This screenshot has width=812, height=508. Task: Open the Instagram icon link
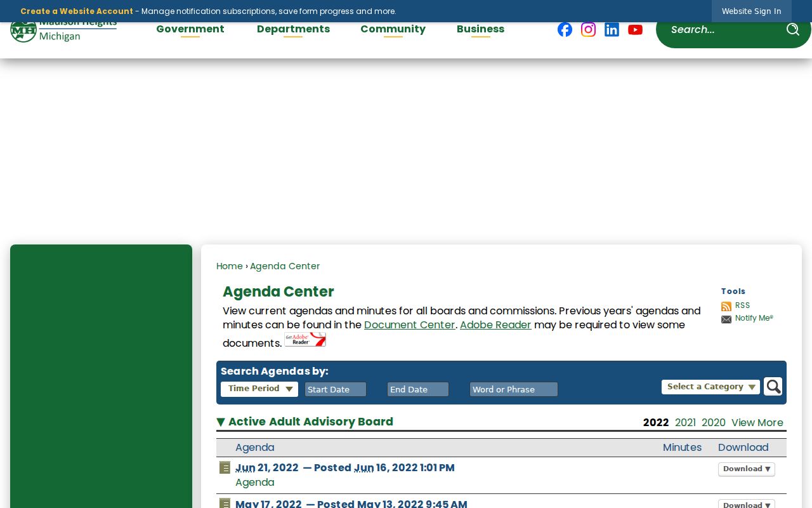[x=588, y=29]
